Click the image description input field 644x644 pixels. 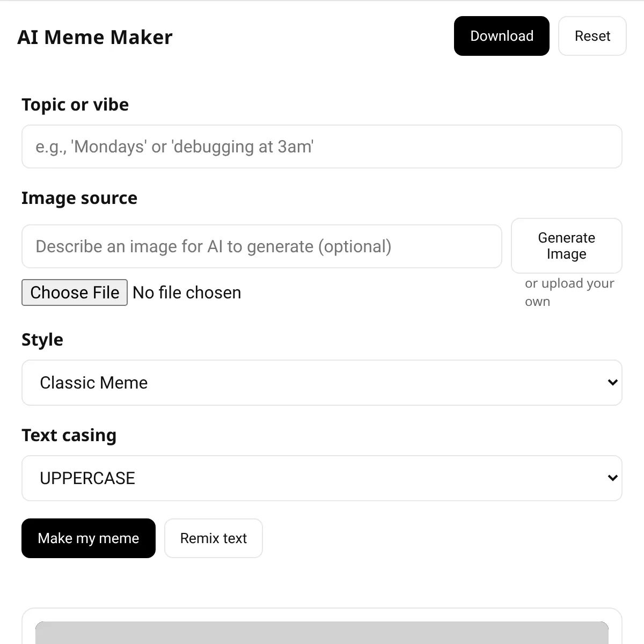(261, 246)
